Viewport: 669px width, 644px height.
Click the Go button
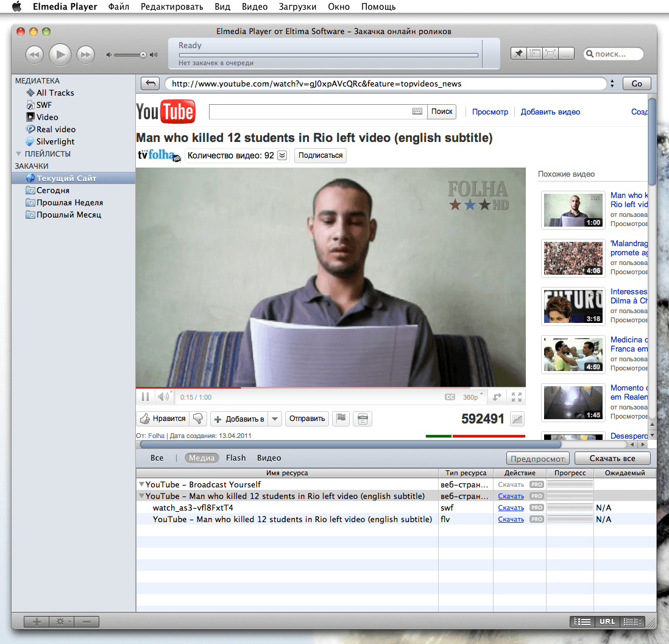tap(637, 83)
